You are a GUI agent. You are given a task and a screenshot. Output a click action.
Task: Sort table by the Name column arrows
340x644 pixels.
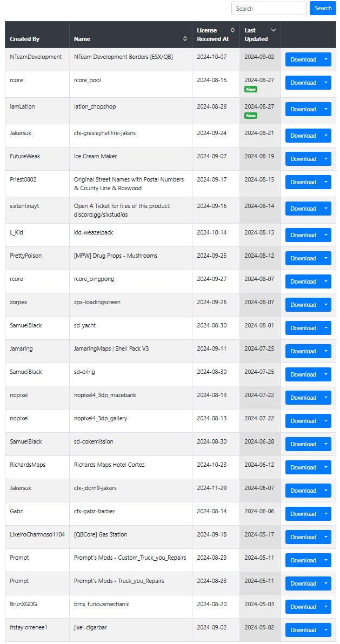point(185,39)
